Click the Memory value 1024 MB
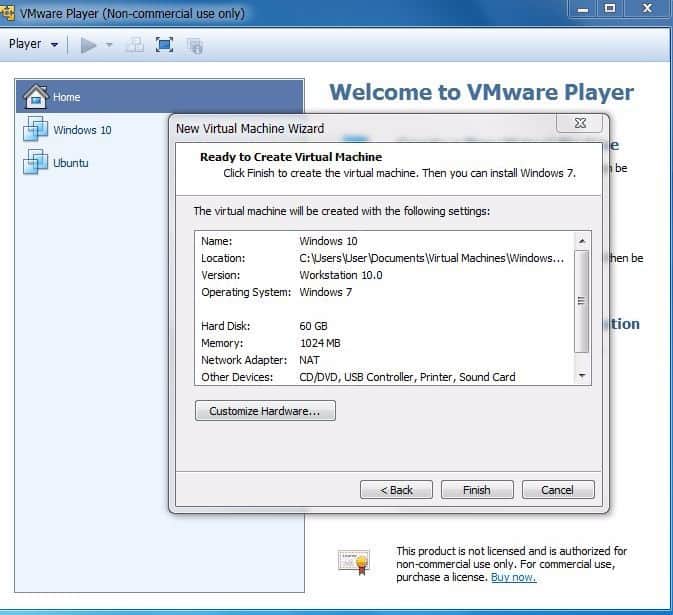This screenshot has height=615, width=673. coord(320,343)
